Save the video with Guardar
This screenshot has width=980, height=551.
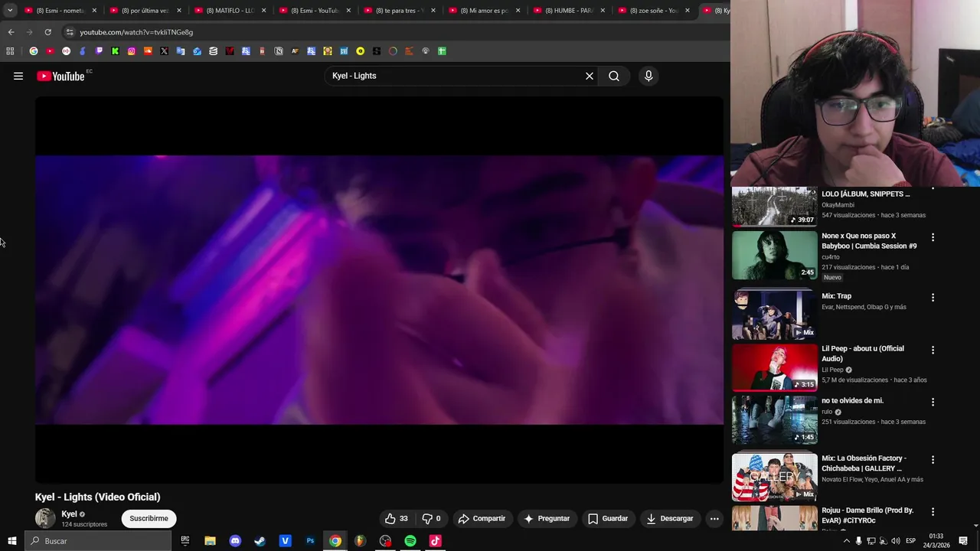(608, 518)
